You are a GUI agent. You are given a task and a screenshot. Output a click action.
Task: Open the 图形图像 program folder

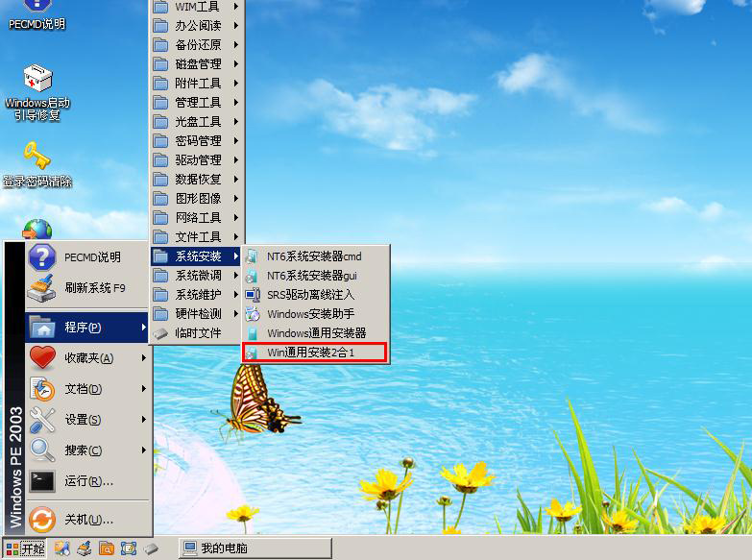pyautogui.click(x=196, y=198)
